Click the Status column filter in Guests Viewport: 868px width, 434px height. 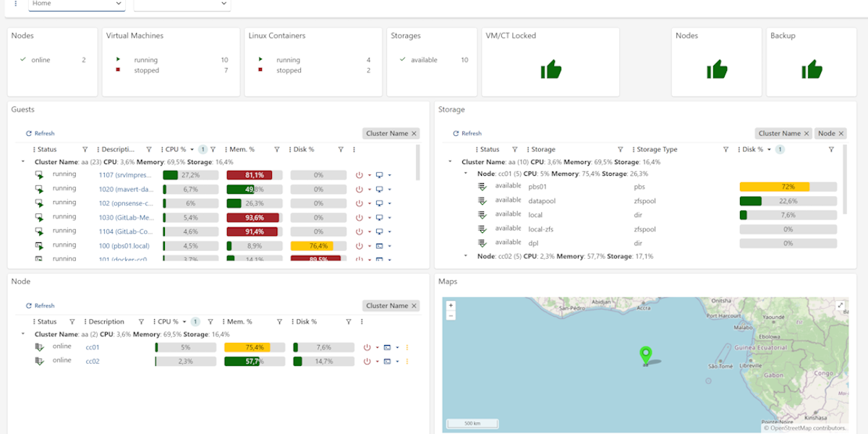pyautogui.click(x=85, y=150)
